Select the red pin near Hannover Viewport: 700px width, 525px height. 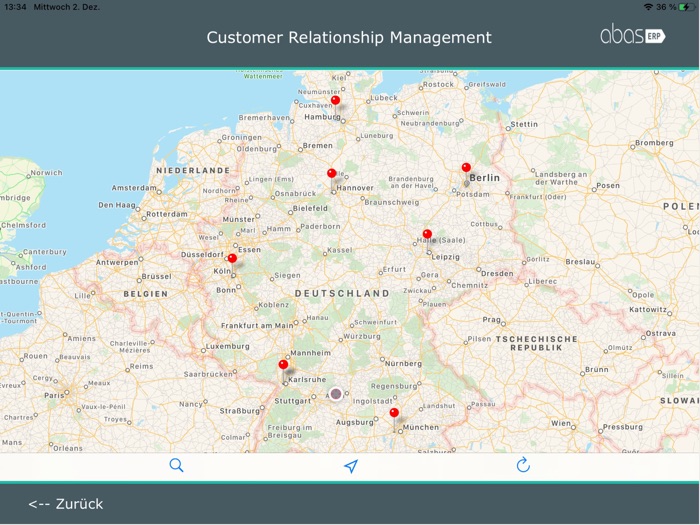[x=332, y=173]
